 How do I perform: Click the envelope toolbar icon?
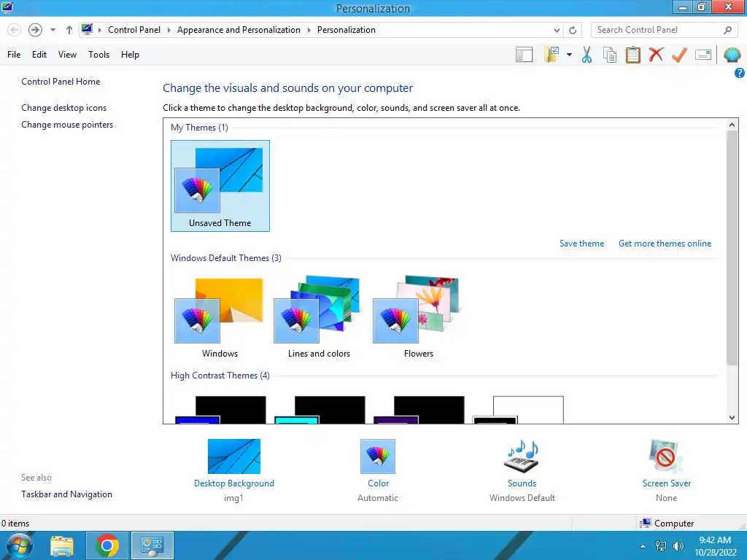[703, 55]
